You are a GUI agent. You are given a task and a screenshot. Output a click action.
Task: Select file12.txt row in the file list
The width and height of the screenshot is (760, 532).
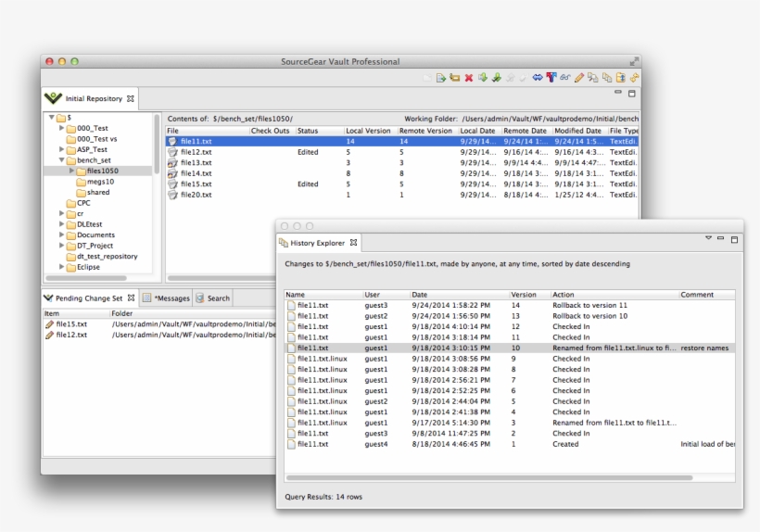pyautogui.click(x=402, y=152)
